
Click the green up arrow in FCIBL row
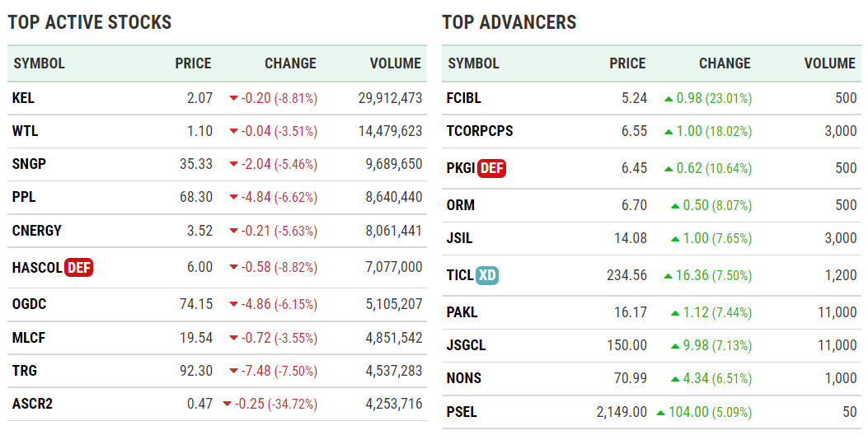(669, 98)
